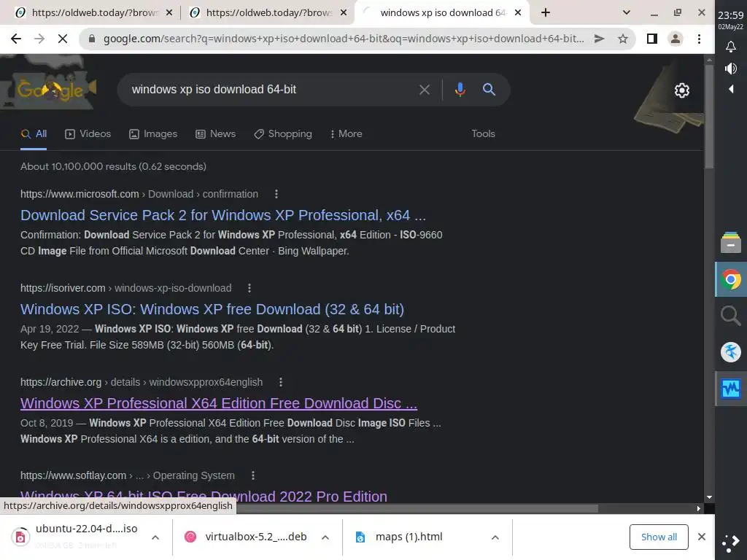
Task: Click the scroll down arrow
Action: pyautogui.click(x=709, y=497)
